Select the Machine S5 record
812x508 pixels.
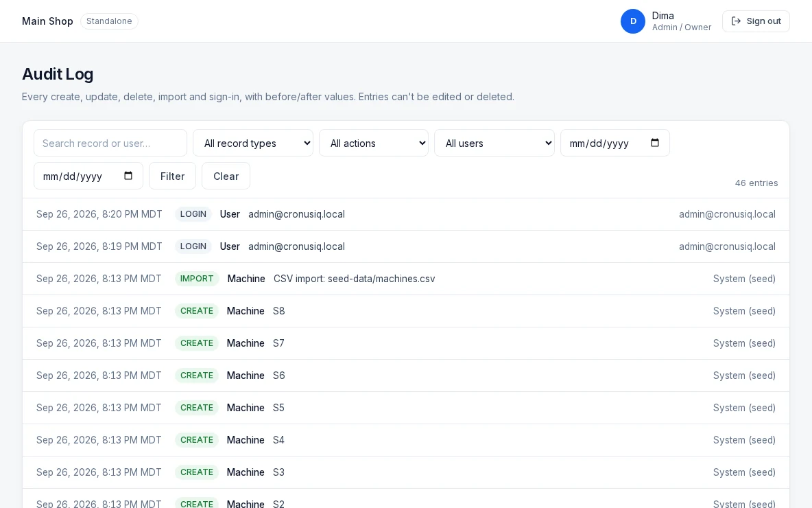[406, 408]
